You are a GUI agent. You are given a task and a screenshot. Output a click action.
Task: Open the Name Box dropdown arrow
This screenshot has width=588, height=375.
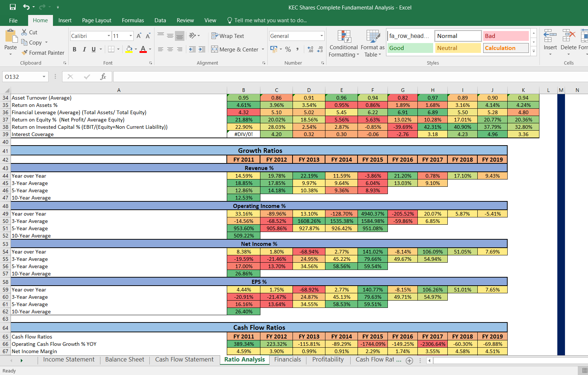click(x=44, y=77)
